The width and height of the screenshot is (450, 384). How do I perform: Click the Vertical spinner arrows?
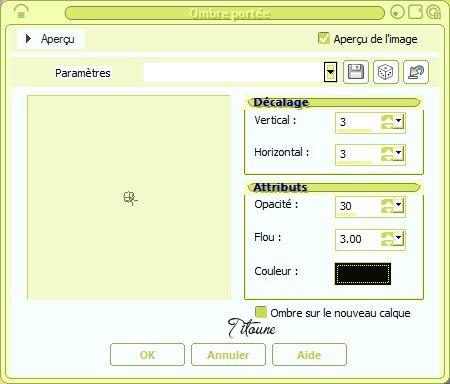(x=388, y=122)
